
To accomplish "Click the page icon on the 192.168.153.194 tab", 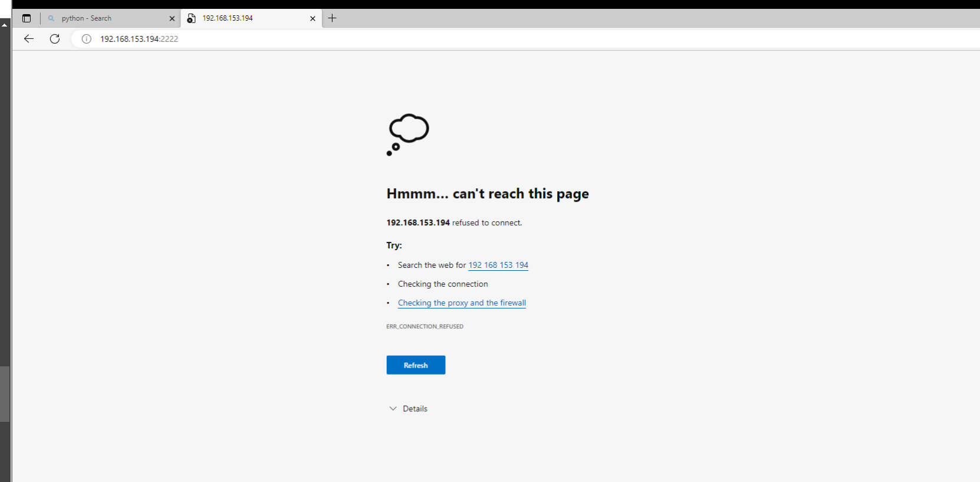I will click(x=191, y=19).
